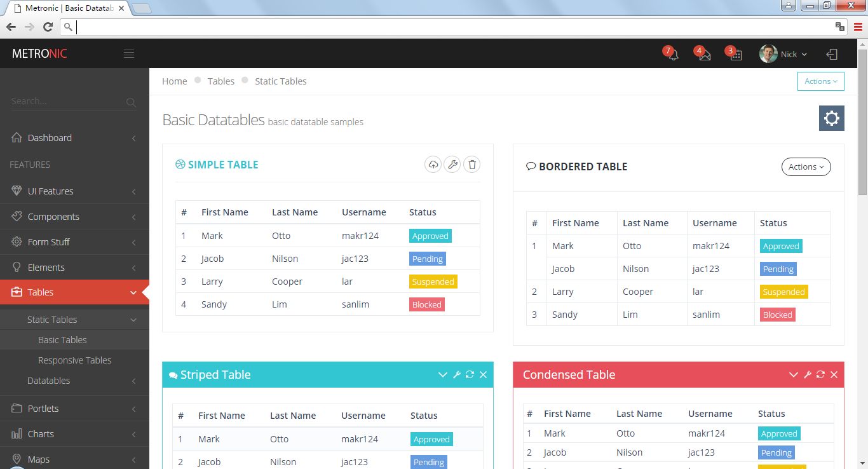Click the Home breadcrumb link
This screenshot has height=469, width=868.
point(175,81)
